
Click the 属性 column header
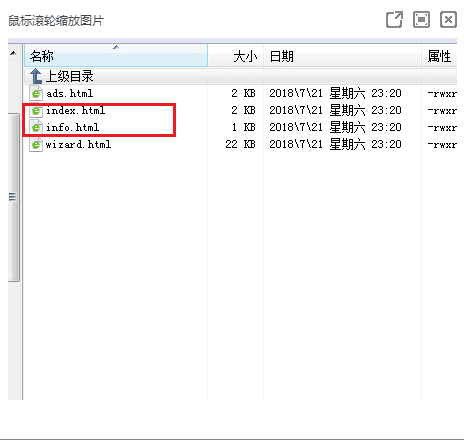pos(439,56)
